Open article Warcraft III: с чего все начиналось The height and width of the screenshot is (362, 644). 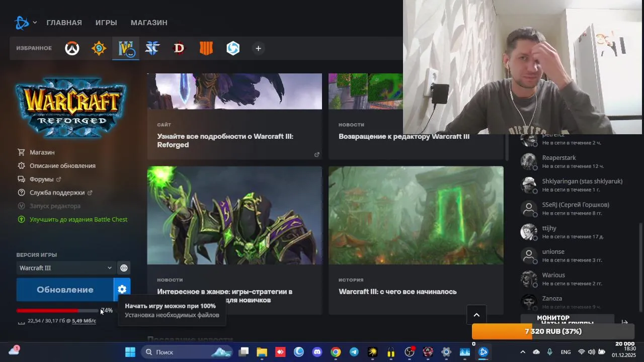coord(397,292)
